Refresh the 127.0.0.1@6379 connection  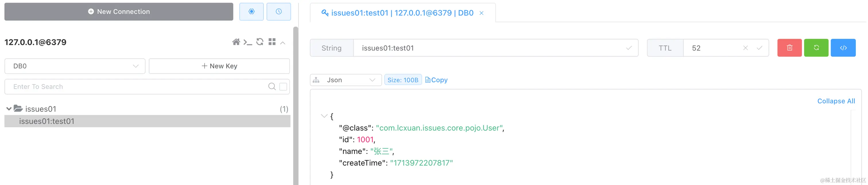pos(260,42)
